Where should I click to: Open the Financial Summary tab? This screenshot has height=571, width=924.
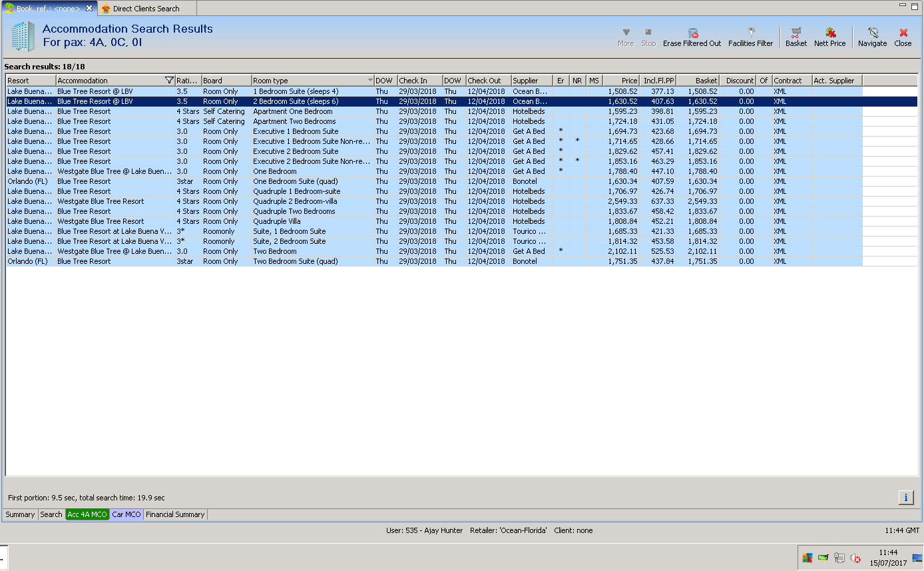point(176,514)
